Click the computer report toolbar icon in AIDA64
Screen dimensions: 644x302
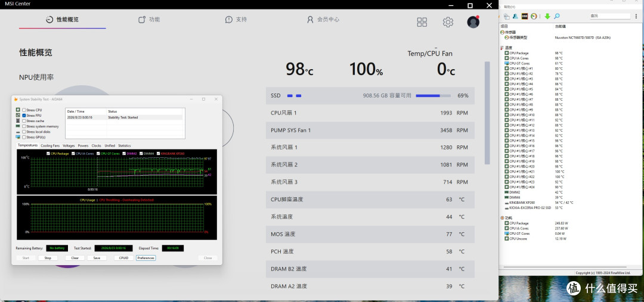pyautogui.click(x=506, y=17)
